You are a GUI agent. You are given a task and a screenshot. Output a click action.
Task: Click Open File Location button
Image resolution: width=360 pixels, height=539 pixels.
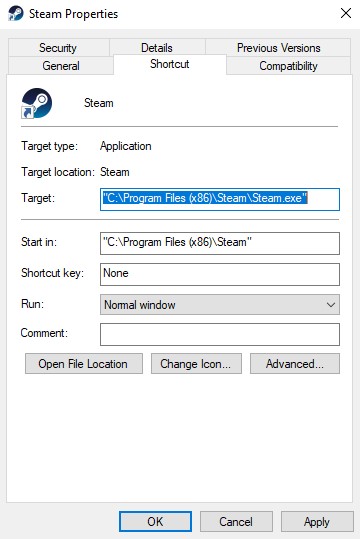coord(84,364)
